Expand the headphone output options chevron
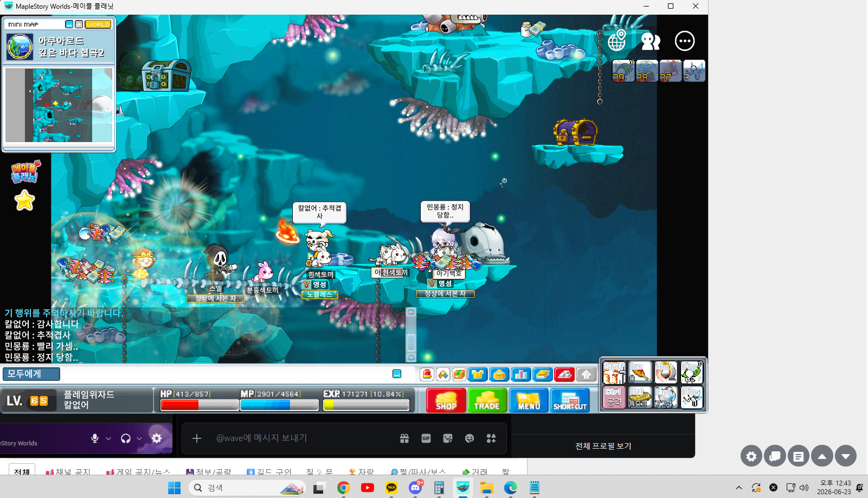 click(x=139, y=438)
